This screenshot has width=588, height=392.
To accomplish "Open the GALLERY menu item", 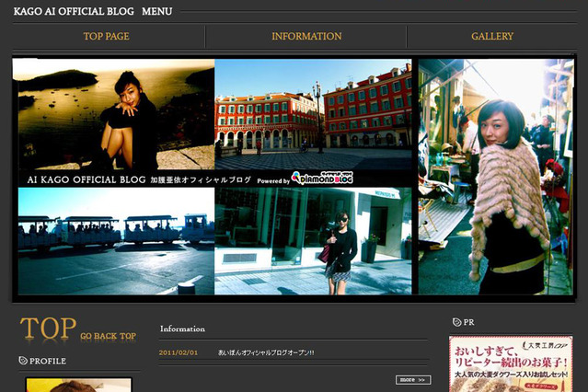I will click(492, 37).
